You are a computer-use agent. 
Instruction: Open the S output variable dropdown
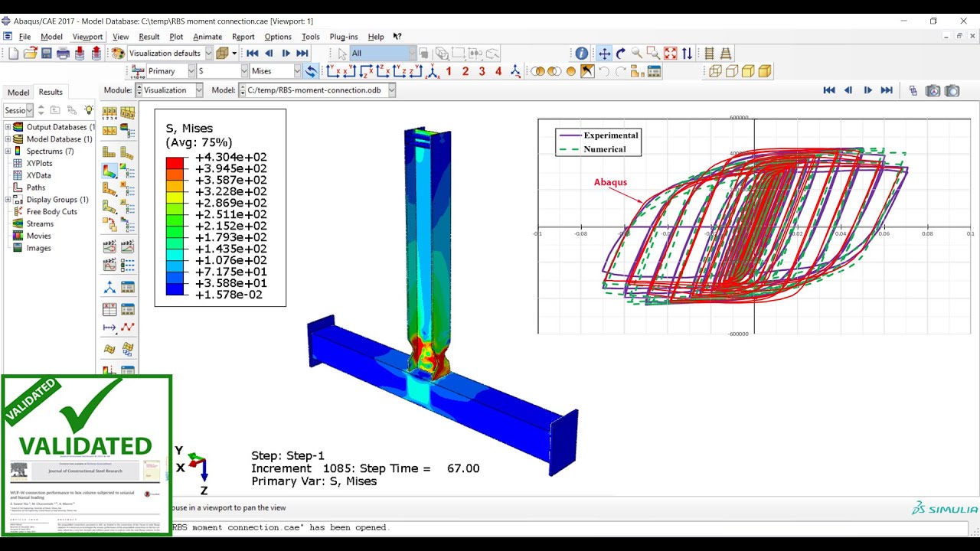(x=244, y=71)
